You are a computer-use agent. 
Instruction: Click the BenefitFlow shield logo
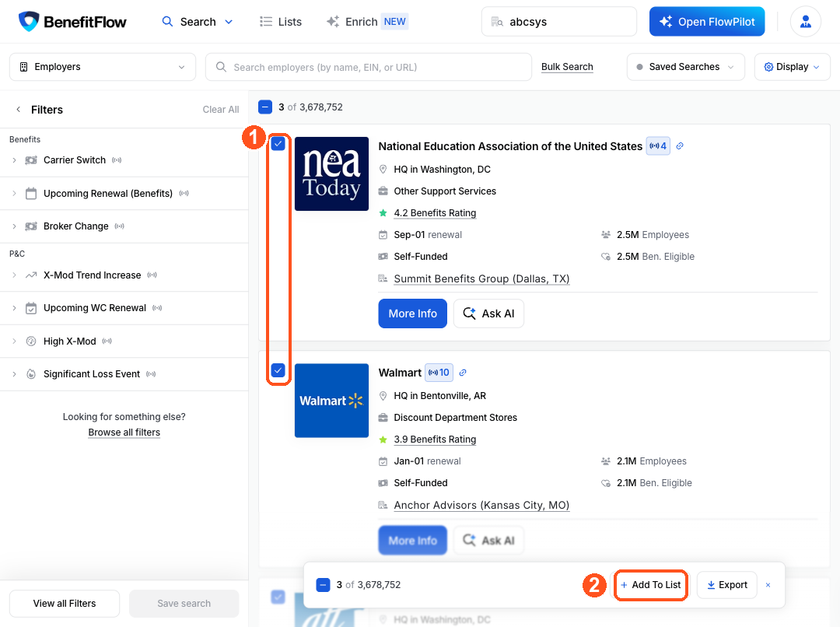pyautogui.click(x=29, y=22)
